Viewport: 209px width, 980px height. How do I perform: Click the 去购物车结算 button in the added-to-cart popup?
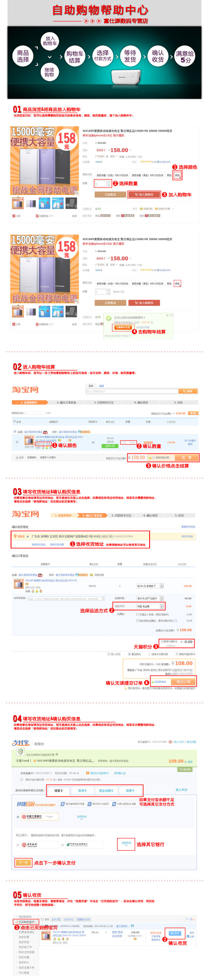click(123, 327)
